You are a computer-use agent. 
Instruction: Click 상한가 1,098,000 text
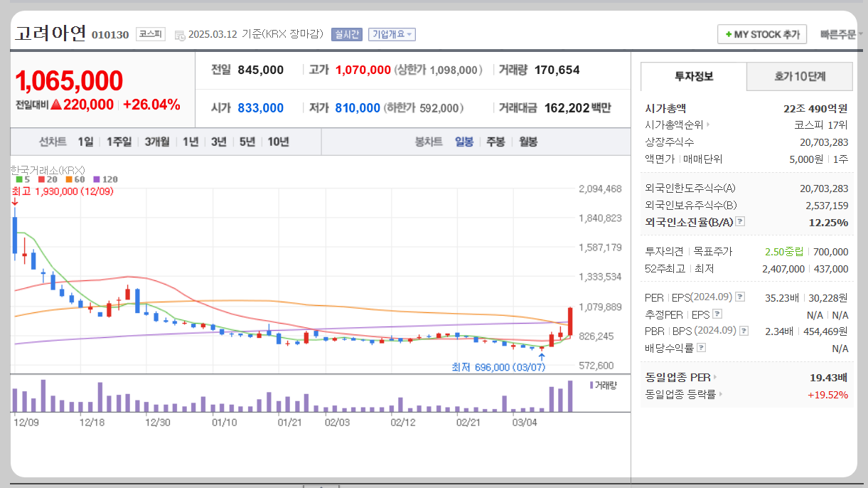click(x=438, y=70)
